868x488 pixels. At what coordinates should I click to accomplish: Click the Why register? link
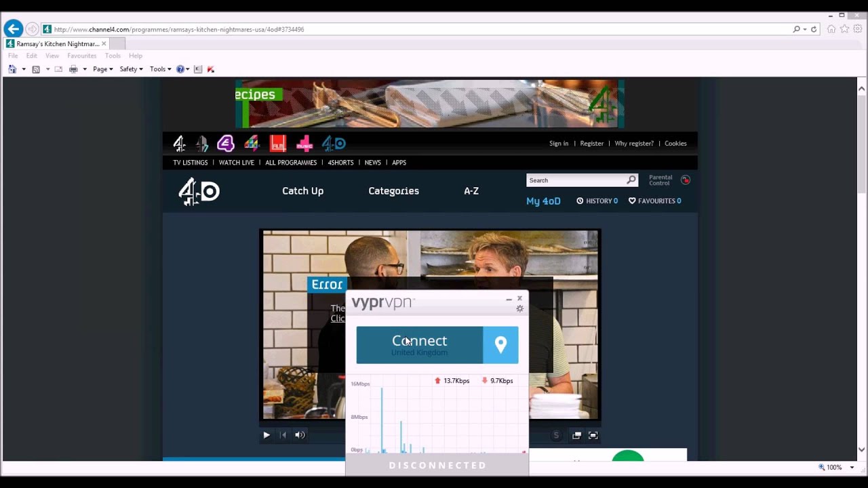point(634,144)
